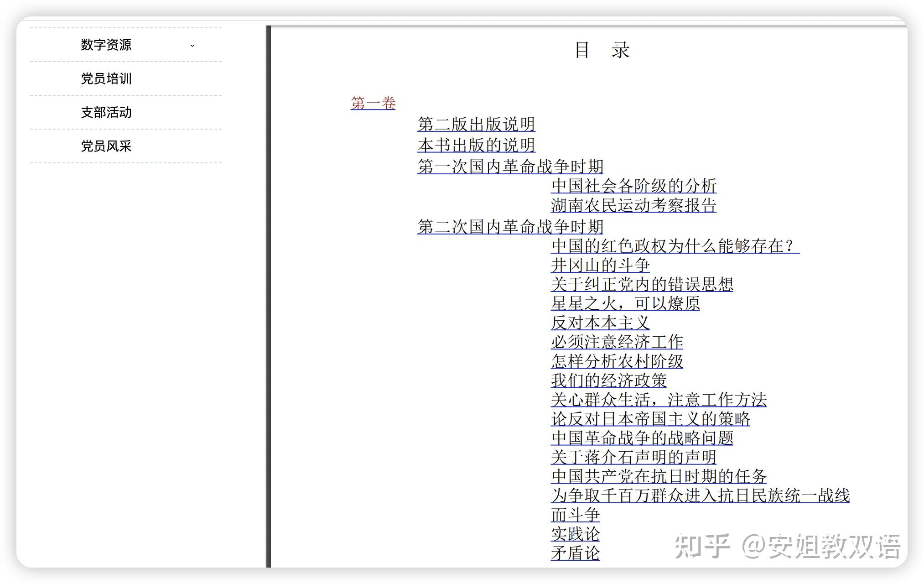Viewport: 924px width, 584px height.
Task: Open 怎样分析农村阶级 link
Action: (617, 361)
